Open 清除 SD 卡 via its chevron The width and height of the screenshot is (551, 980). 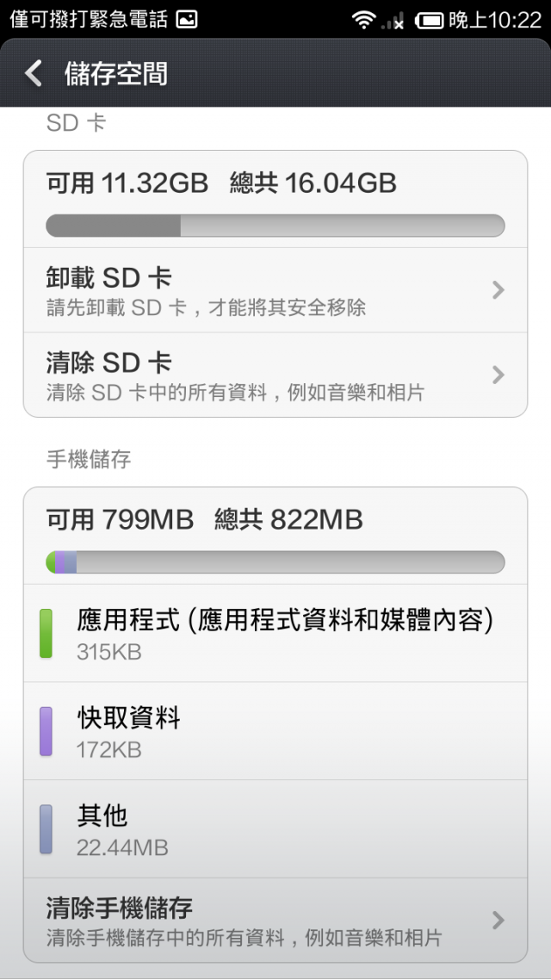click(498, 375)
